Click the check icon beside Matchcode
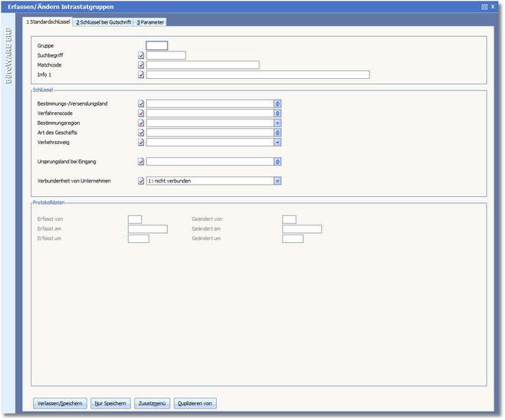505x420 pixels. coord(141,66)
